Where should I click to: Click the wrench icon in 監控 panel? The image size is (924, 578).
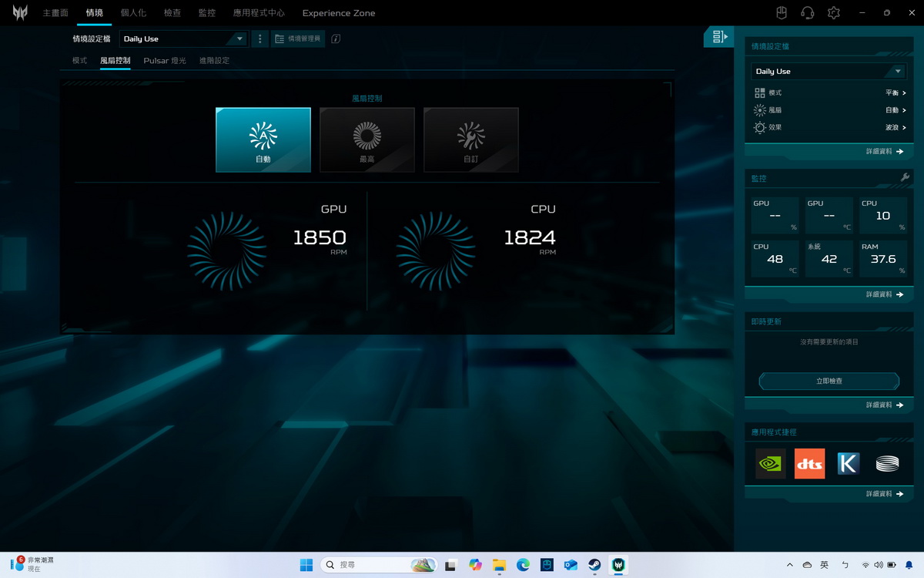click(x=905, y=178)
